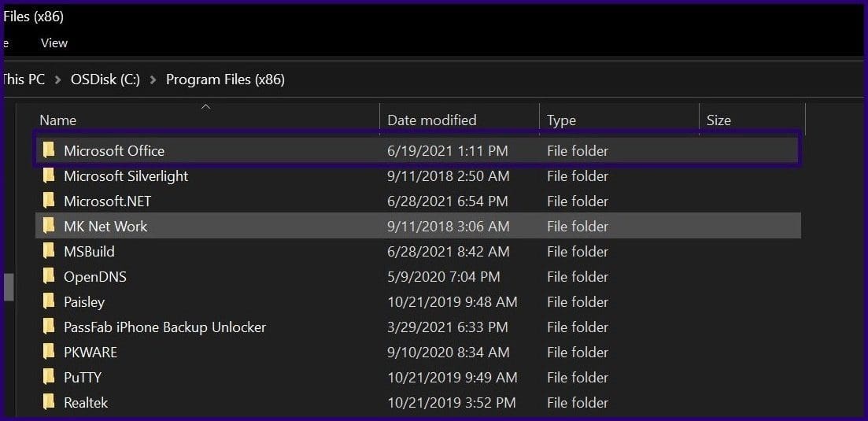Click the left navigation pane scrollbar thumb
This screenshot has height=421, width=868.
click(x=9, y=287)
